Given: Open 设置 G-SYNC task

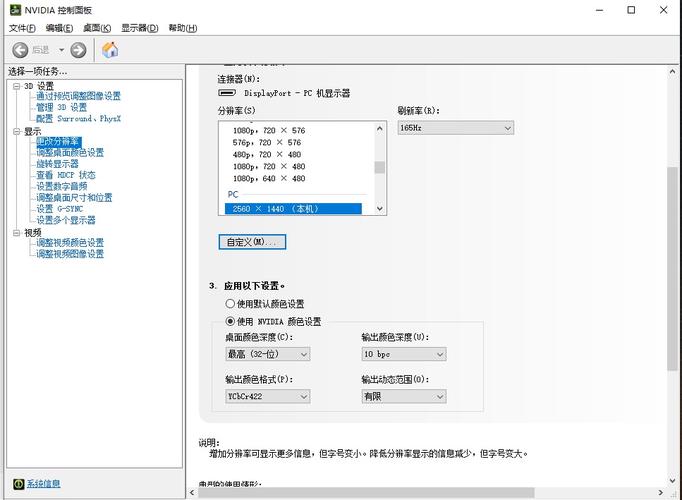Looking at the screenshot, I should click(x=60, y=209).
